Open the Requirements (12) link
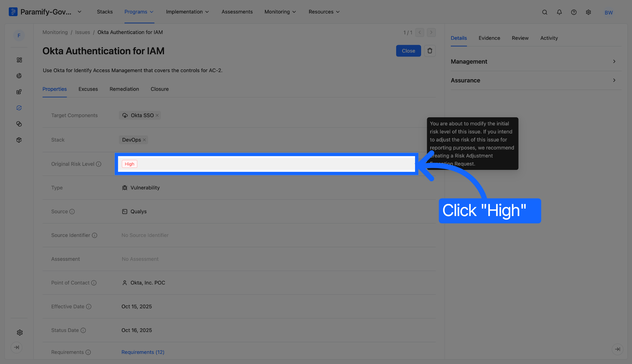 (x=143, y=352)
